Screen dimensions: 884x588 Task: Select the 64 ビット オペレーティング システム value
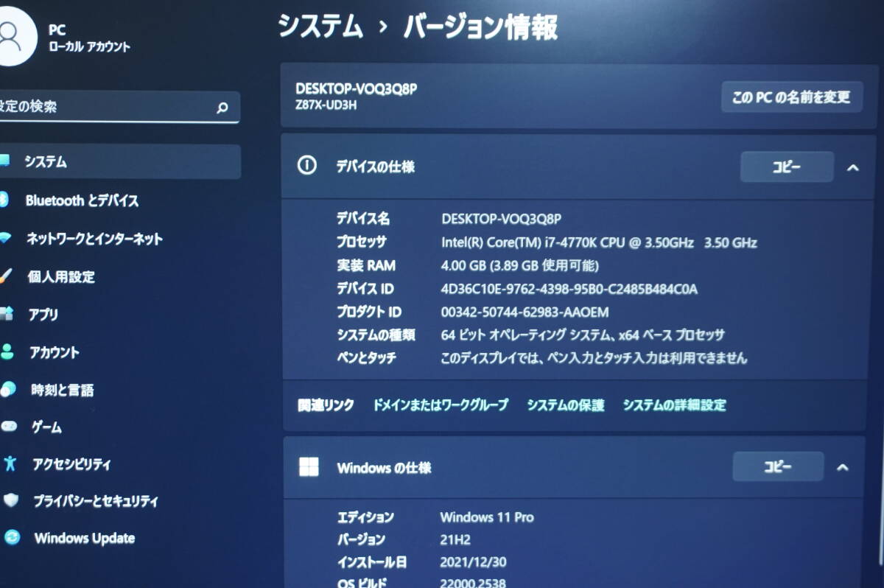click(583, 335)
